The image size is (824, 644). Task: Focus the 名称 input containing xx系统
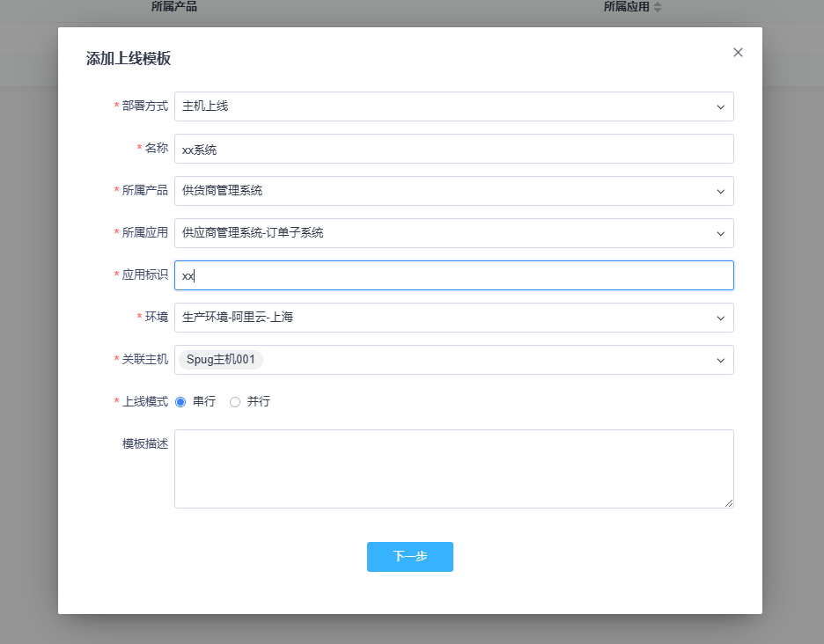click(x=453, y=149)
